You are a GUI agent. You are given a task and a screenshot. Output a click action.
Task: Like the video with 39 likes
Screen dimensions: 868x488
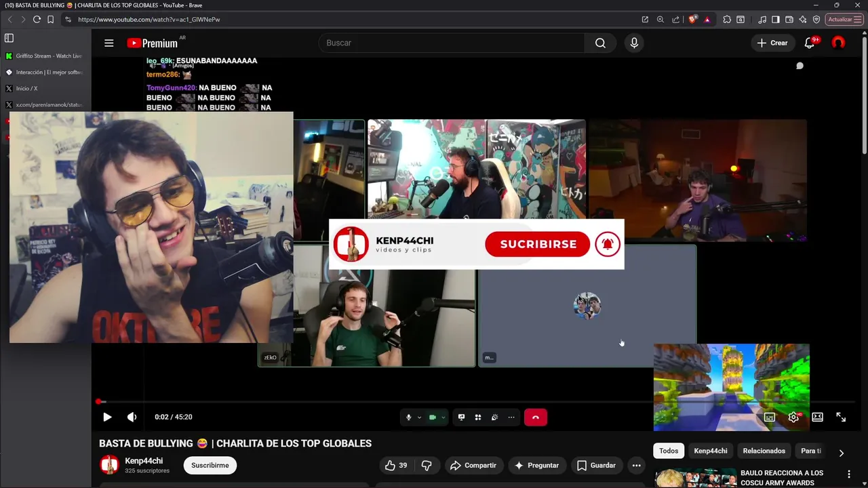click(x=396, y=465)
